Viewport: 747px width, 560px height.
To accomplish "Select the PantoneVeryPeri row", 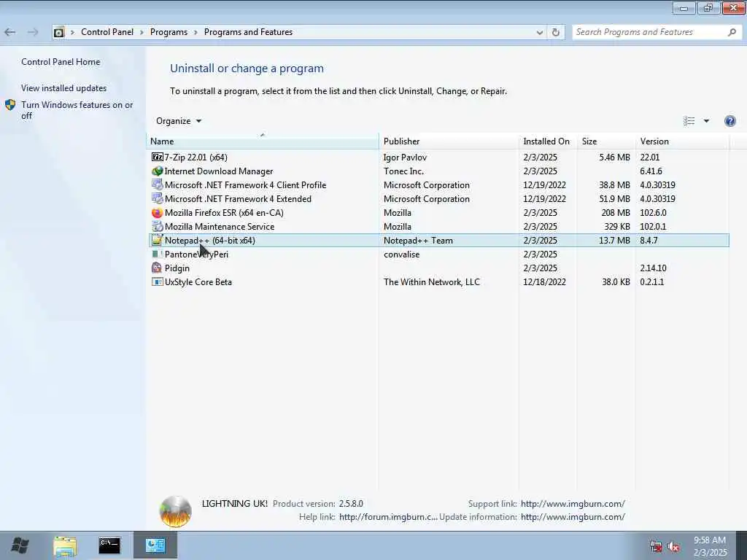I will click(438, 254).
